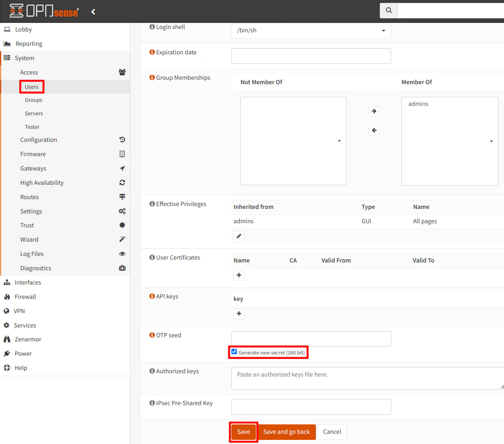Select admins in Member Of list
The height and width of the screenshot is (444, 504).
click(418, 104)
